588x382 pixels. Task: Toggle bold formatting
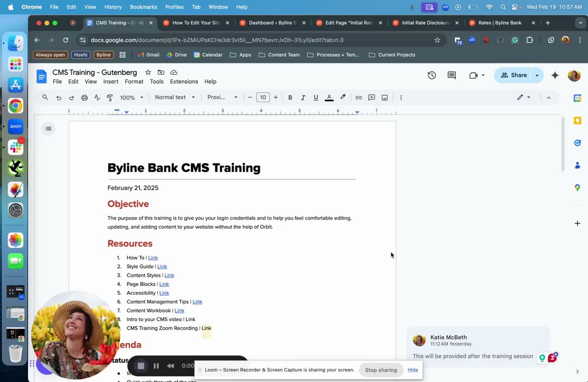290,97
